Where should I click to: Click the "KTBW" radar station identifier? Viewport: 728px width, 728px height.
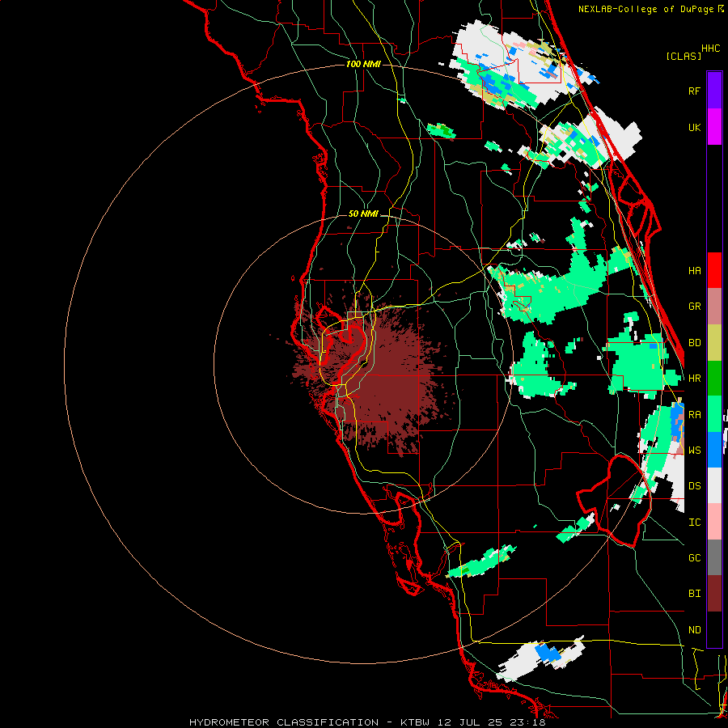(415, 722)
